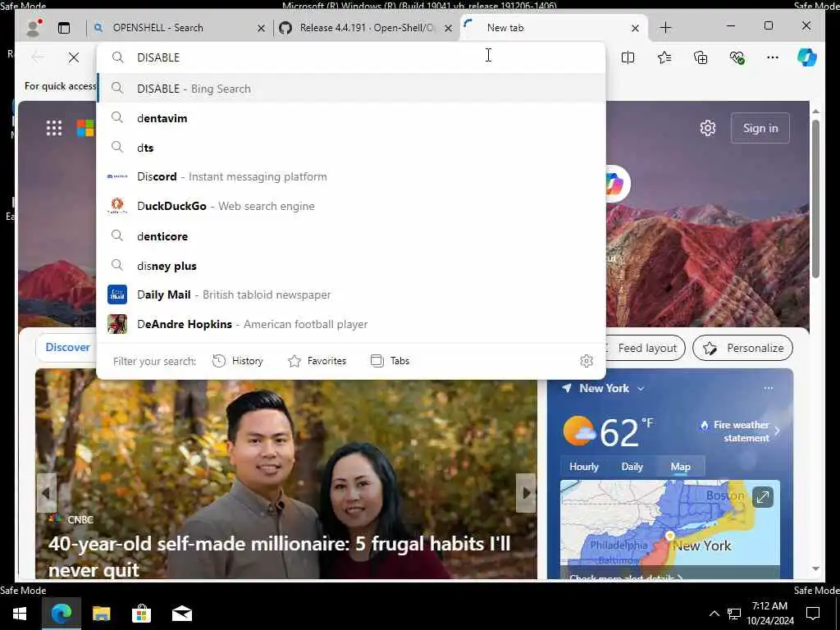Viewport: 840px width, 630px height.
Task: Open the Feed layout button
Action: pos(644,348)
